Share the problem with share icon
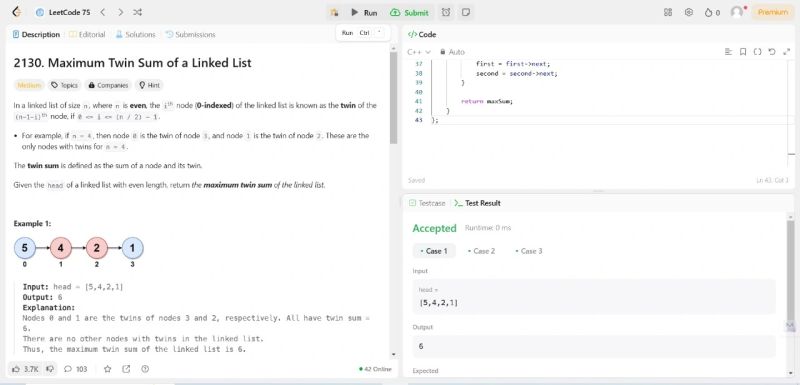 point(126,369)
